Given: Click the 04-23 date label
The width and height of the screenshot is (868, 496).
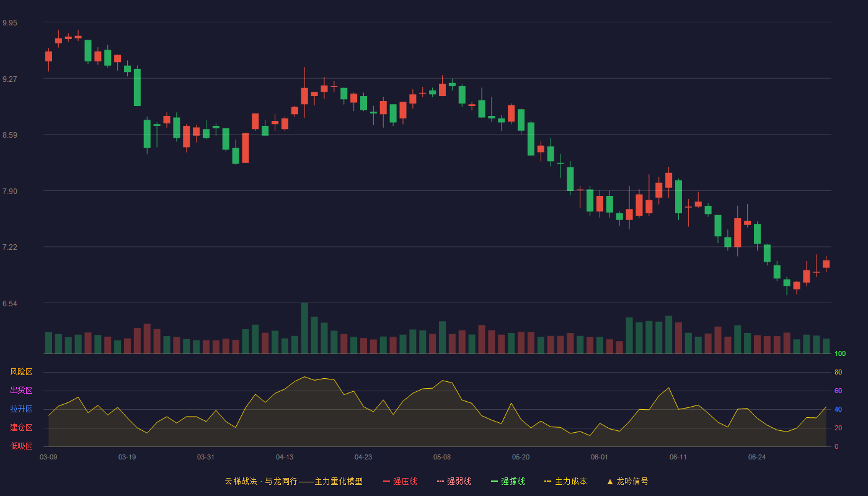Looking at the screenshot, I should coord(363,457).
